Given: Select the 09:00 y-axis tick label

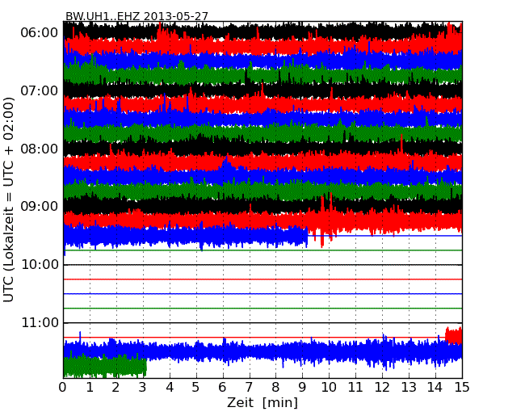Looking at the screenshot, I should [38, 207].
